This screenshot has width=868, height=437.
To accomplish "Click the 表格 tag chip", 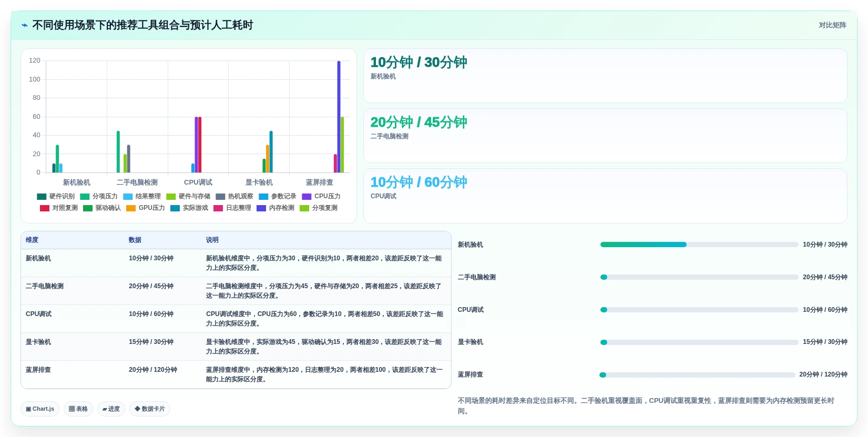I will click(78, 409).
